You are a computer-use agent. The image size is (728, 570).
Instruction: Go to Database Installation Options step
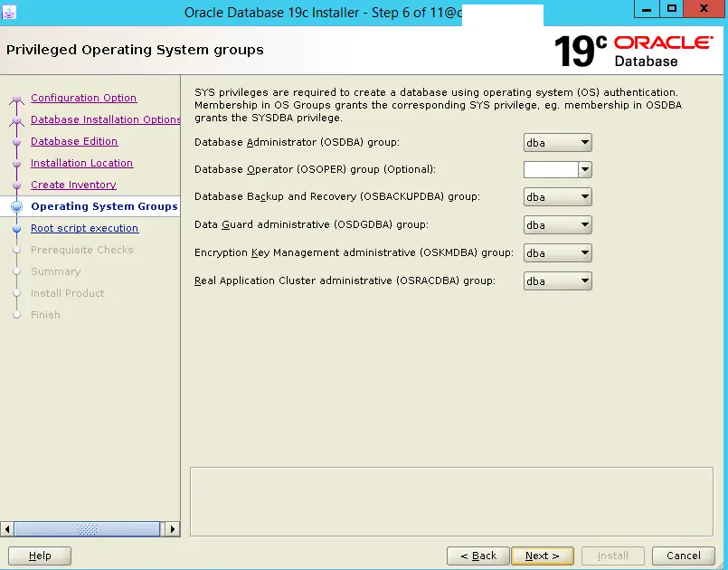106,119
